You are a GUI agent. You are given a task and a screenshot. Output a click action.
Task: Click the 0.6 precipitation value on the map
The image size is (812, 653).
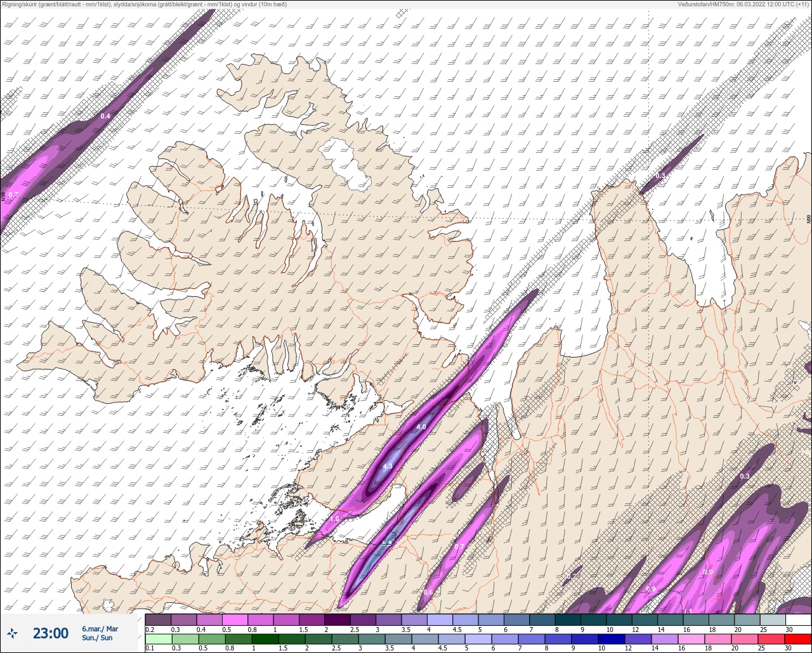[428, 592]
